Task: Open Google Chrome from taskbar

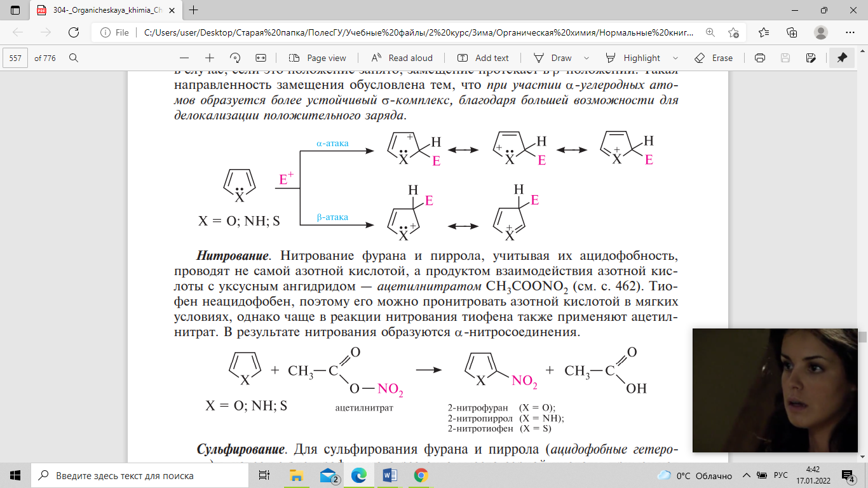Action: point(420,475)
